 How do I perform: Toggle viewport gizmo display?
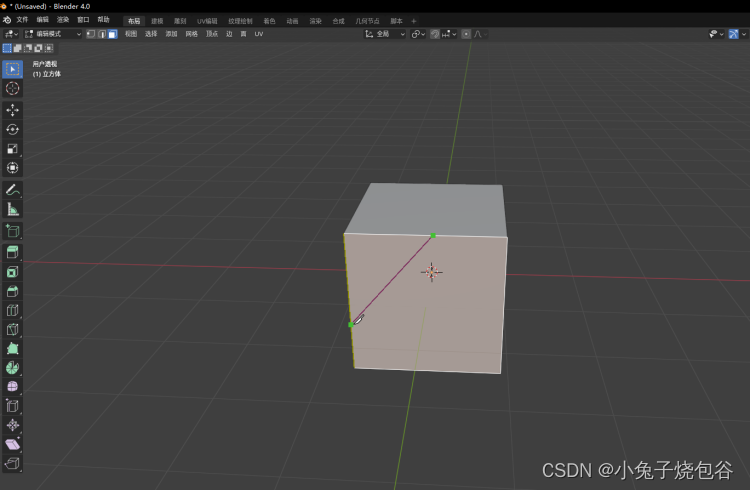(x=733, y=34)
